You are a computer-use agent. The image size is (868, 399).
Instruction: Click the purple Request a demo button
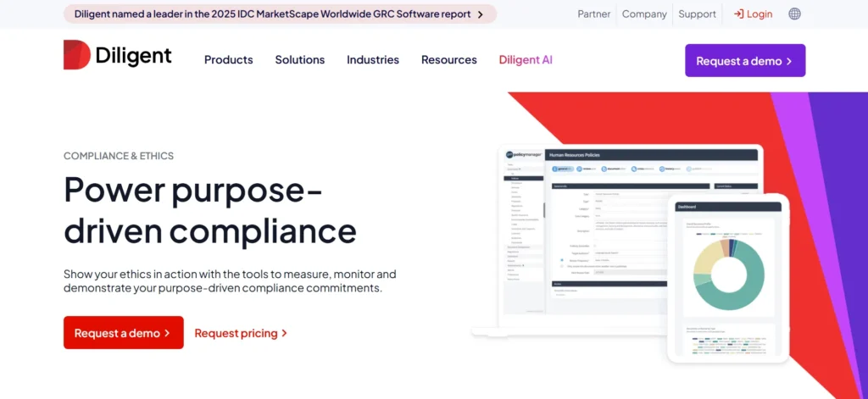[x=745, y=60]
